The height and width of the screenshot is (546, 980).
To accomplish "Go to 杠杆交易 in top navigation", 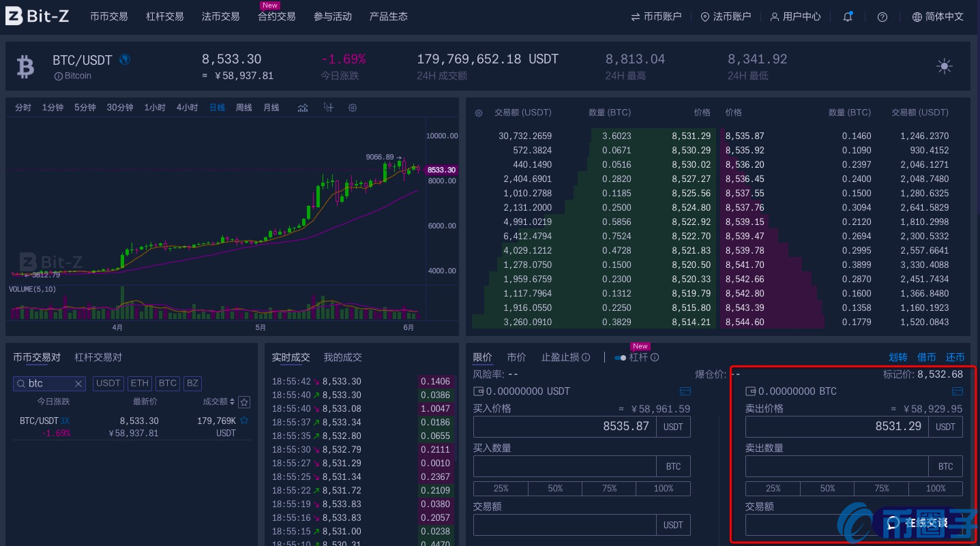I will click(x=165, y=16).
